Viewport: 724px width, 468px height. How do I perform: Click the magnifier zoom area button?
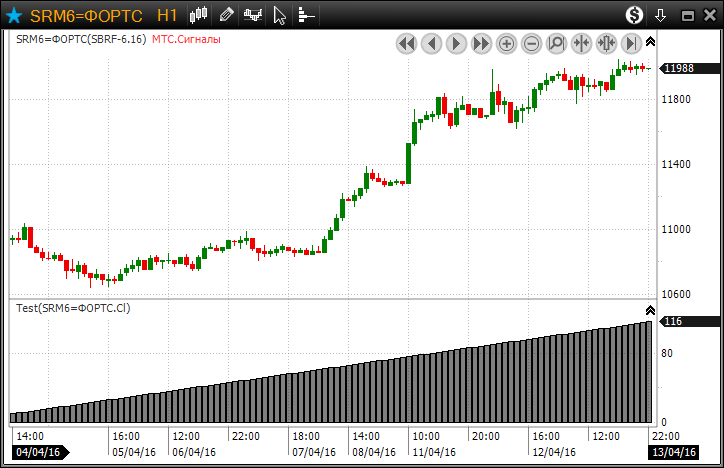[x=556, y=43]
